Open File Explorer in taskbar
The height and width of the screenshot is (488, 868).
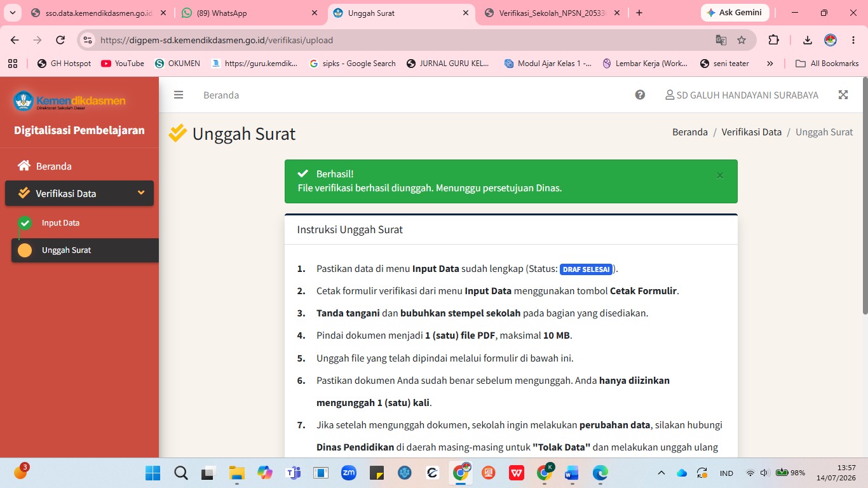pyautogui.click(x=237, y=473)
